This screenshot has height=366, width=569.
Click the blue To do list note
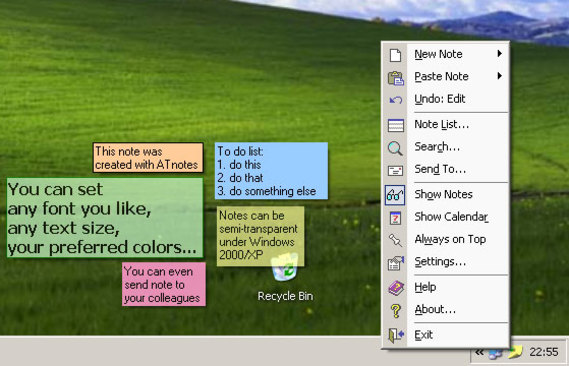tap(271, 171)
